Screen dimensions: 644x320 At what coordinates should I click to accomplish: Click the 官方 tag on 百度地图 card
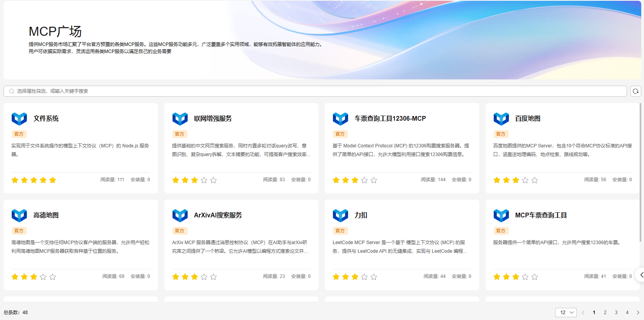click(501, 134)
